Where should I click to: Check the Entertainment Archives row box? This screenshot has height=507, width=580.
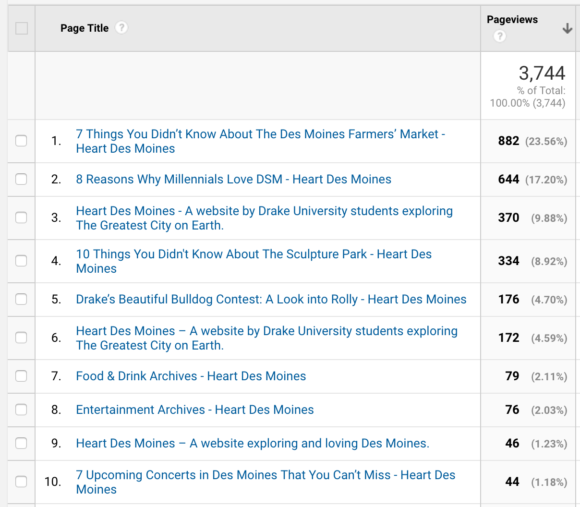(21, 409)
